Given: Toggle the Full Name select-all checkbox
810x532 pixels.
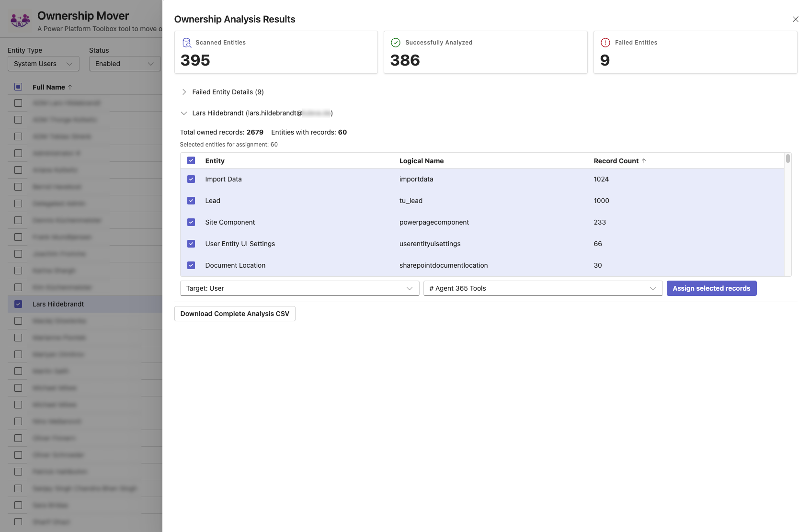Looking at the screenshot, I should pyautogui.click(x=18, y=87).
